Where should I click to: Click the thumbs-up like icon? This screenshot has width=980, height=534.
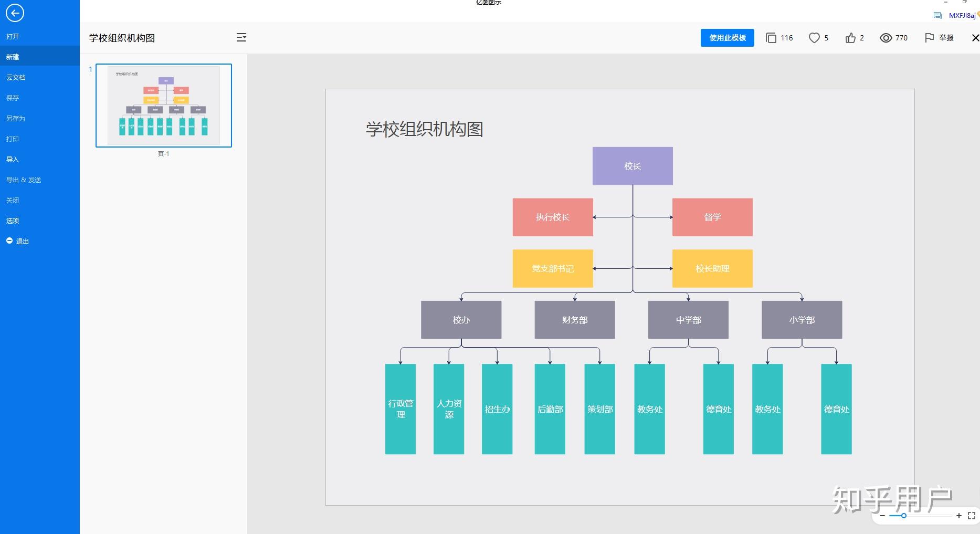click(x=851, y=38)
